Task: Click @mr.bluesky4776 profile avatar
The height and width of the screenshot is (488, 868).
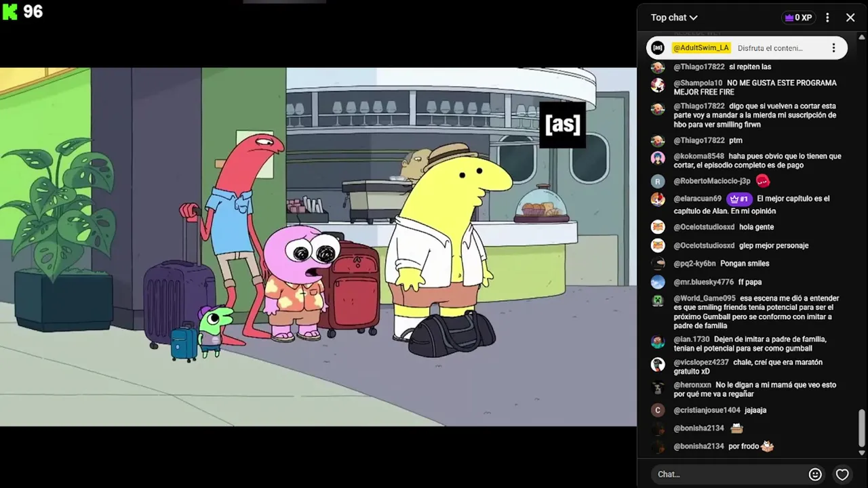Action: pos(658,282)
